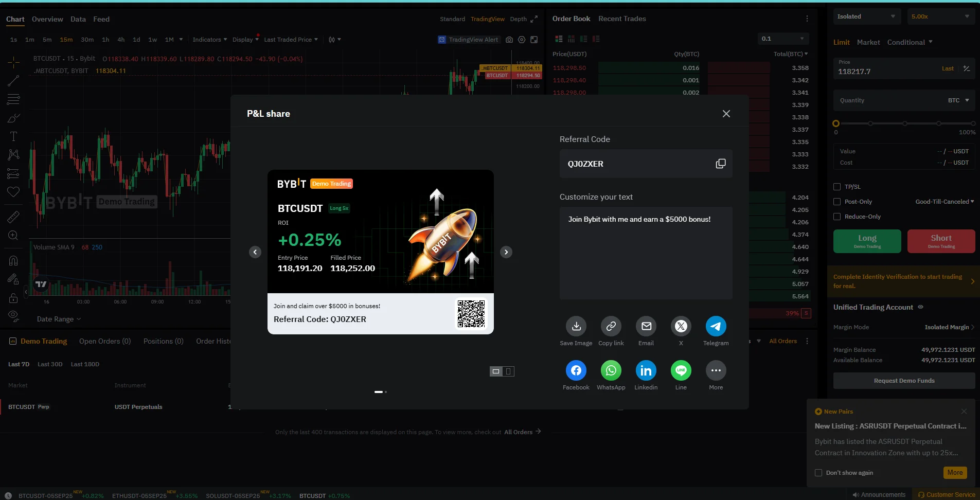Open the Good-Till-Canceled dropdown

coord(945,202)
